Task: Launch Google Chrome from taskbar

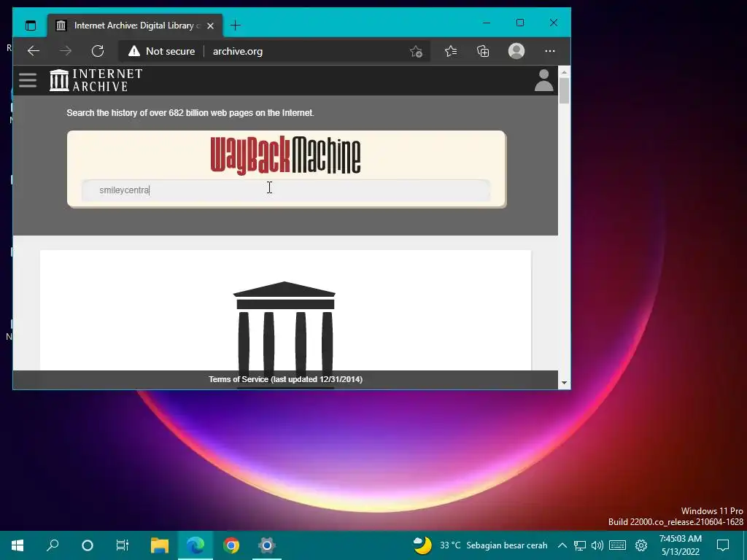Action: pyautogui.click(x=231, y=545)
